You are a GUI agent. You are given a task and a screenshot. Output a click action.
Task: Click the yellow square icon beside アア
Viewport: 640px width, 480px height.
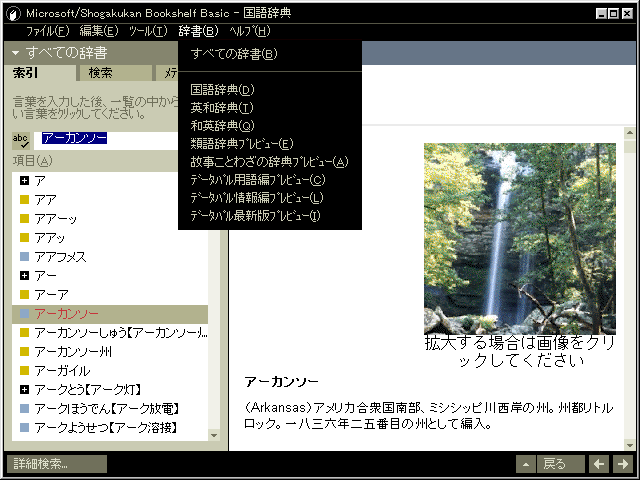pyautogui.click(x=25, y=199)
